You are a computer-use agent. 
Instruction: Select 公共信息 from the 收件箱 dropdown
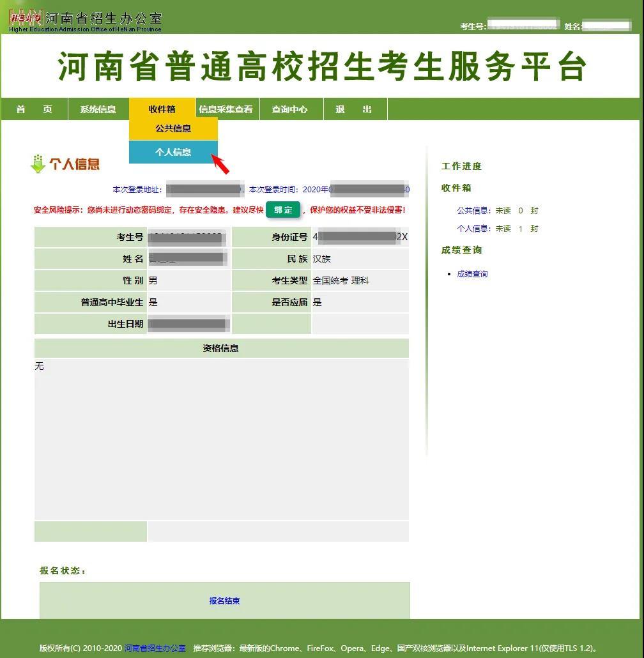[x=174, y=128]
